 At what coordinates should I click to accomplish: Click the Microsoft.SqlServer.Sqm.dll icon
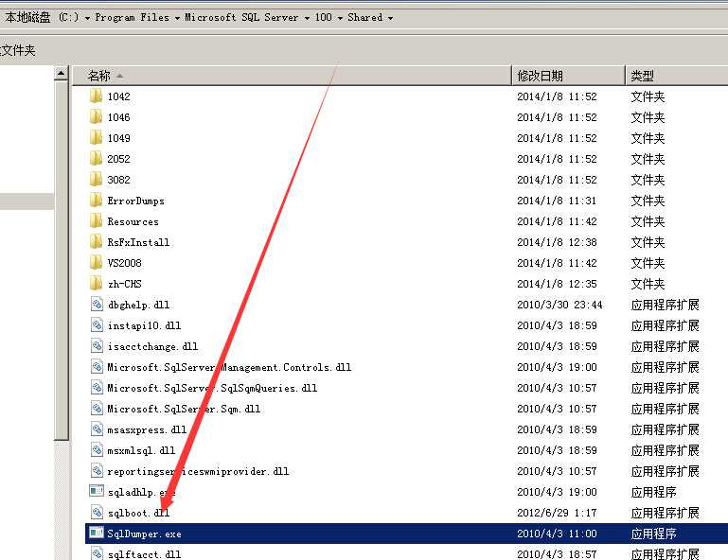coord(97,409)
